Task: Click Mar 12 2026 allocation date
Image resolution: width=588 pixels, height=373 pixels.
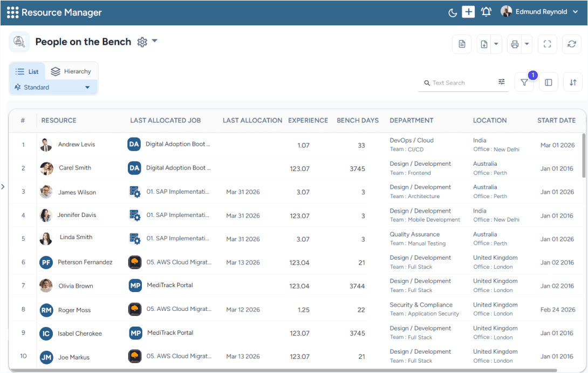Action: coord(243,310)
